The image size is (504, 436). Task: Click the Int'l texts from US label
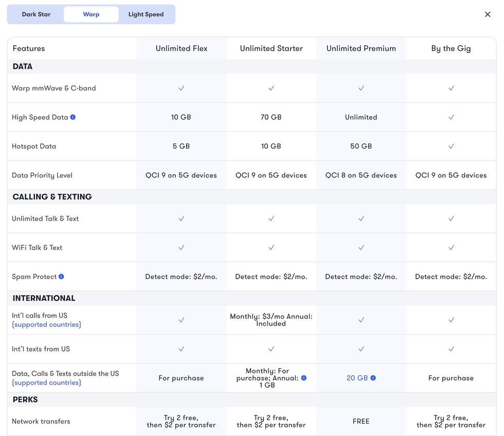point(41,349)
